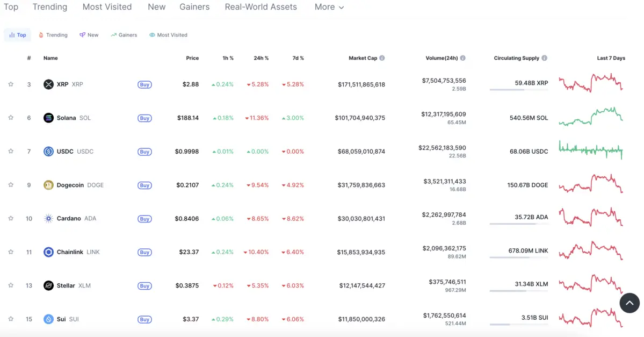The height and width of the screenshot is (337, 644).
Task: Open USDC's last 7 days sparkline chart
Action: [591, 150]
